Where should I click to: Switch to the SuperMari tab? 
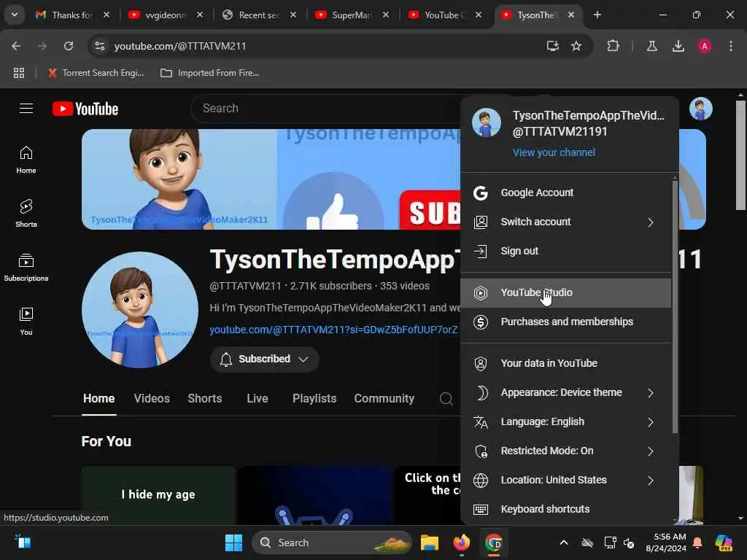352,15
